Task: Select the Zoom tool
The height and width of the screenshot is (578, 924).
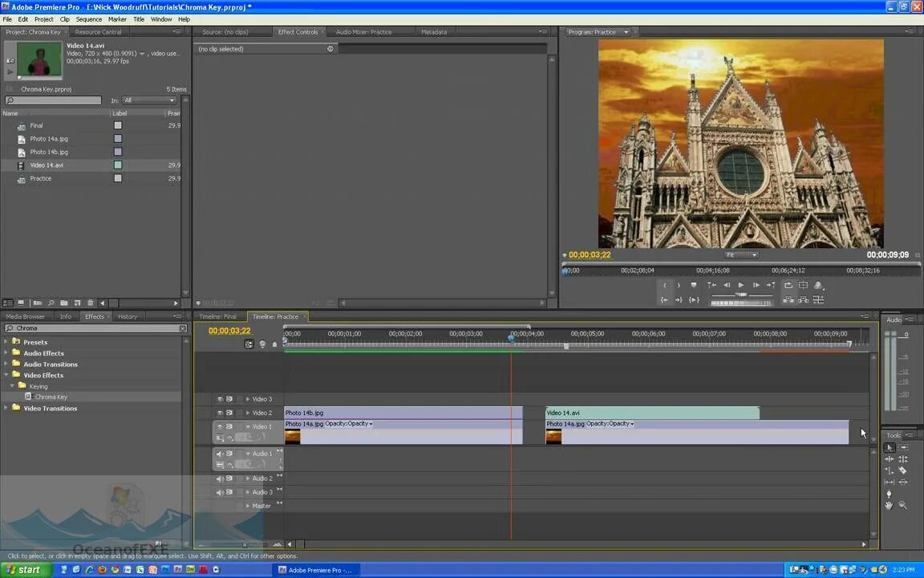Action: click(904, 504)
